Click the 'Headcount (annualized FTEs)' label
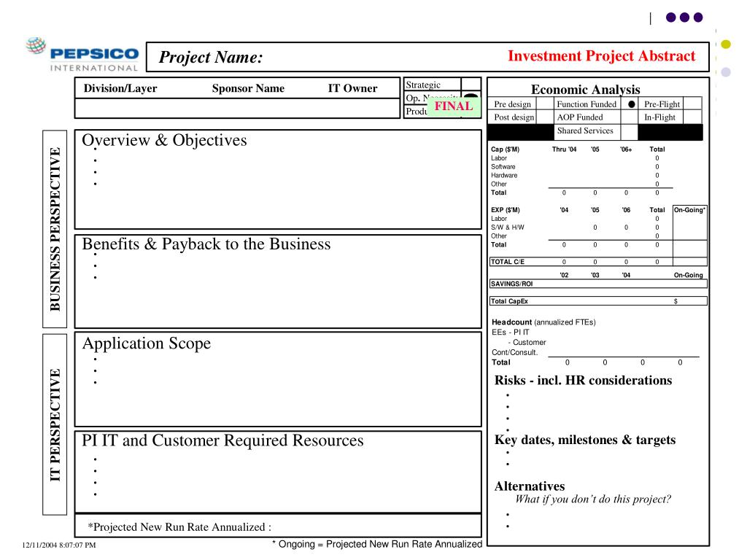This screenshot has height=560, width=747. [x=543, y=322]
